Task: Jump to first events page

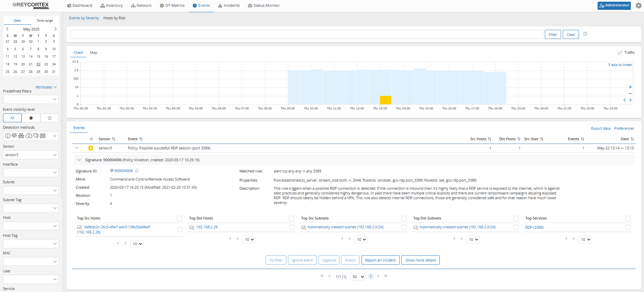Action: tap(322, 276)
